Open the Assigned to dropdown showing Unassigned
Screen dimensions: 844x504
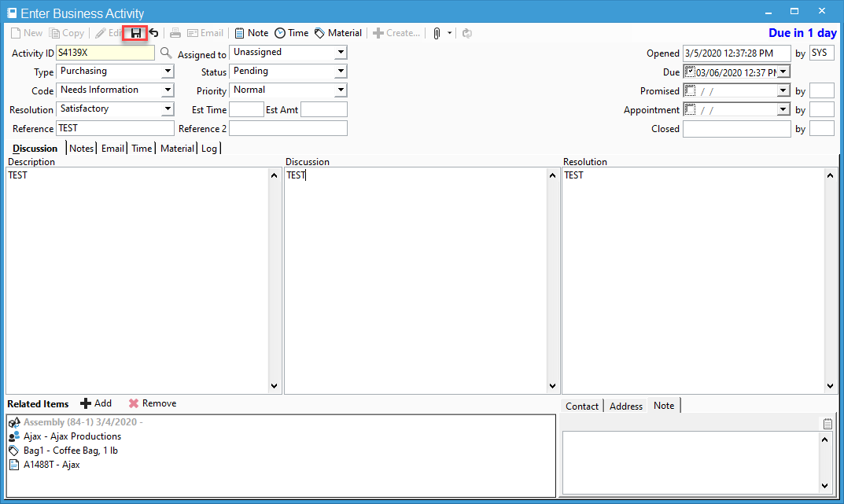point(342,53)
